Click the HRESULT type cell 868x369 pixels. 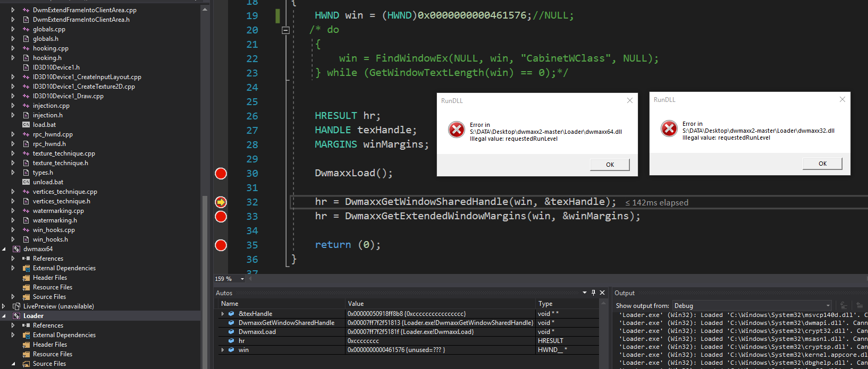(x=551, y=341)
